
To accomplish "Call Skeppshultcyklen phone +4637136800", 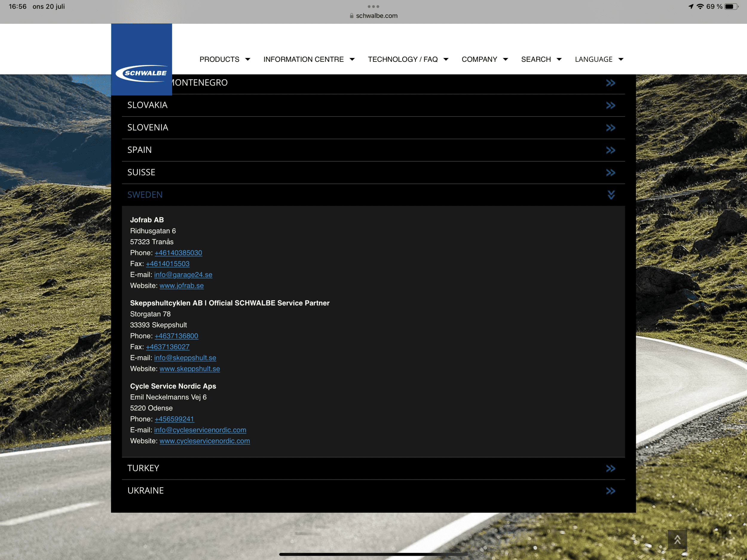I will (176, 336).
